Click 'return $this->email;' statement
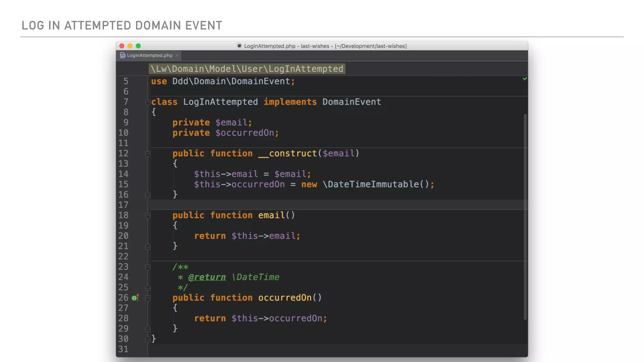 click(247, 236)
